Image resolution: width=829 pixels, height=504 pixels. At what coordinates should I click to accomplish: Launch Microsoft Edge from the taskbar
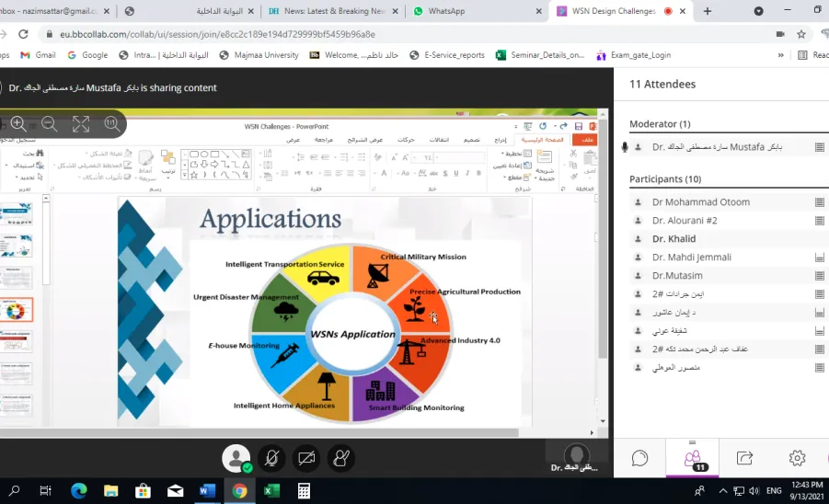(x=79, y=491)
